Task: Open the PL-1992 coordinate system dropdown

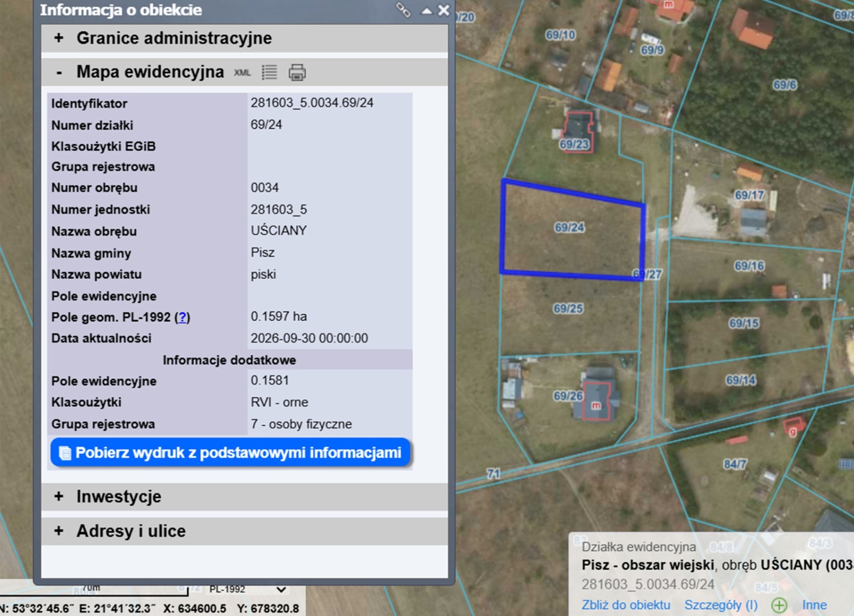Action: (247, 589)
